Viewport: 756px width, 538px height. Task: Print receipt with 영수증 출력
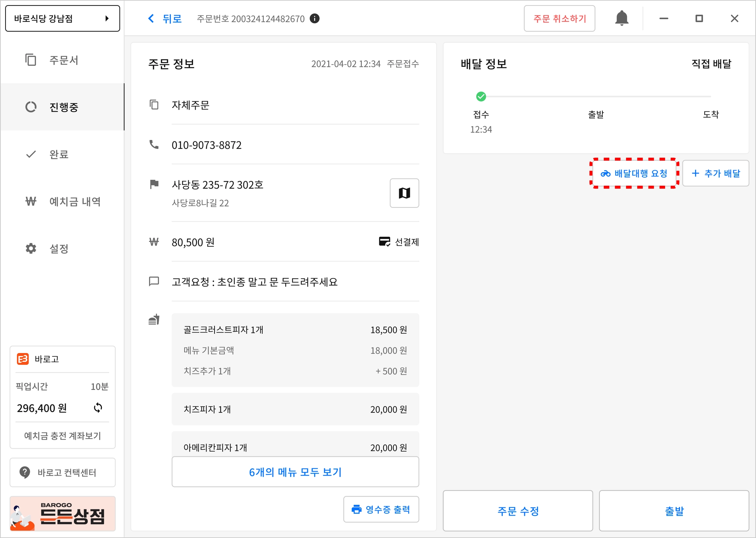381,510
